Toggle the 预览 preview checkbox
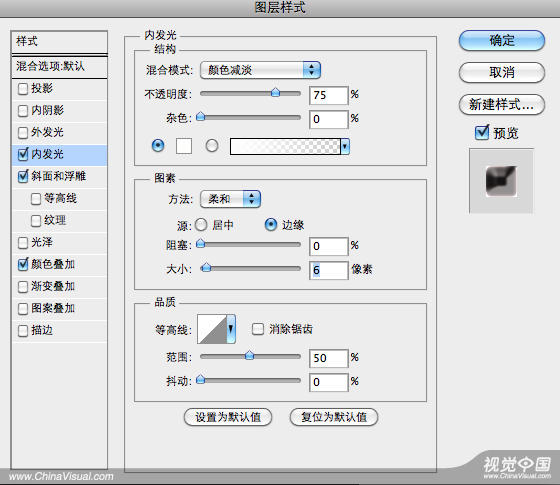The width and height of the screenshot is (560, 485). click(482, 133)
